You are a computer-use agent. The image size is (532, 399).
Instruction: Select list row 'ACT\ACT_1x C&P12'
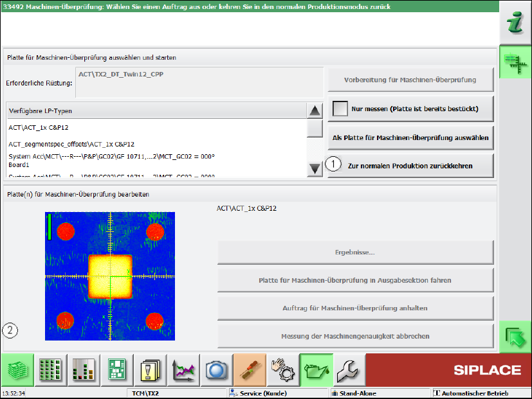point(156,127)
